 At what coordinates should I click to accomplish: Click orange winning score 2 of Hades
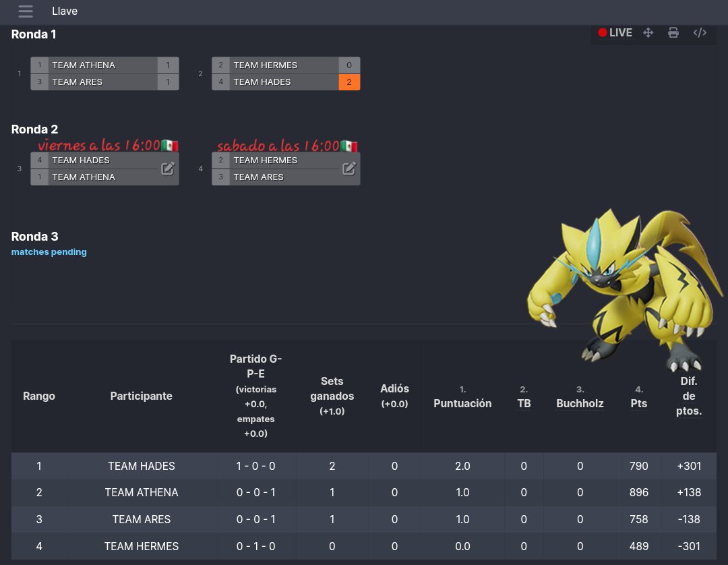(x=349, y=82)
